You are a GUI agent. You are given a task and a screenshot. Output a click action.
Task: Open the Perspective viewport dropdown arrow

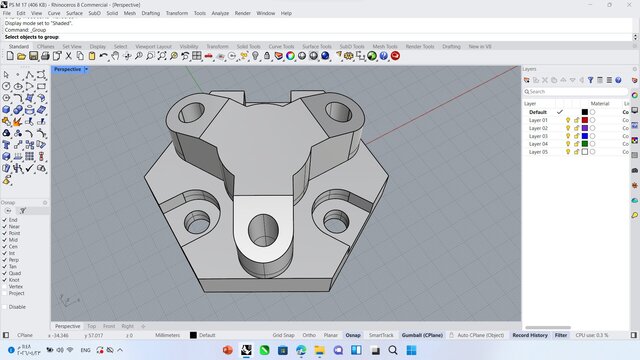(86, 69)
